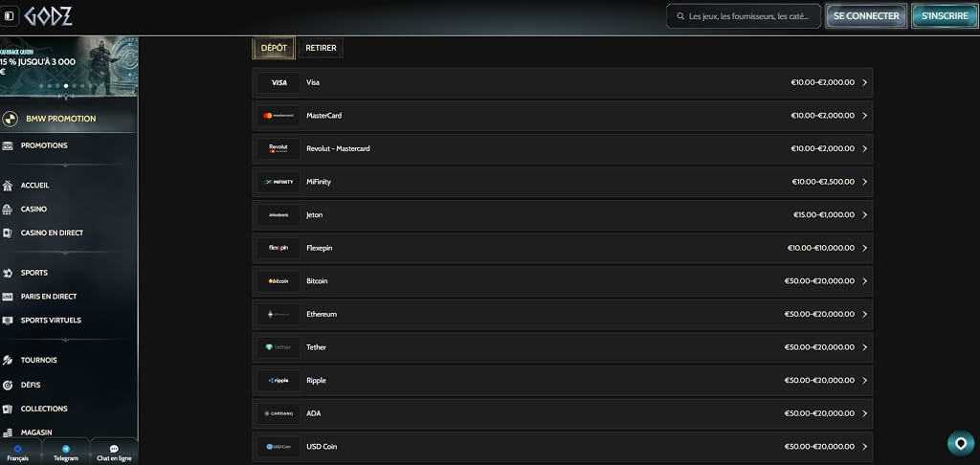Screen dimensions: 980x465
Task: Click the Magasin shop icon
Action: (8, 432)
